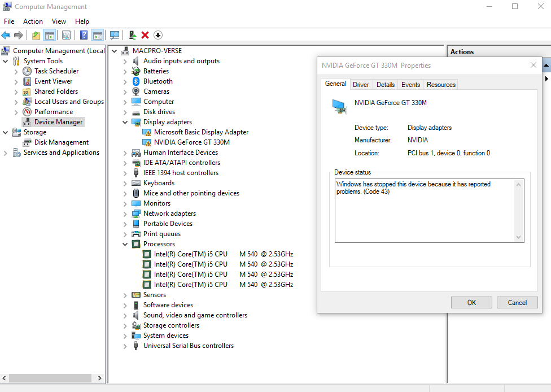
Task: Expand Services and Applications node
Action: tap(5, 153)
